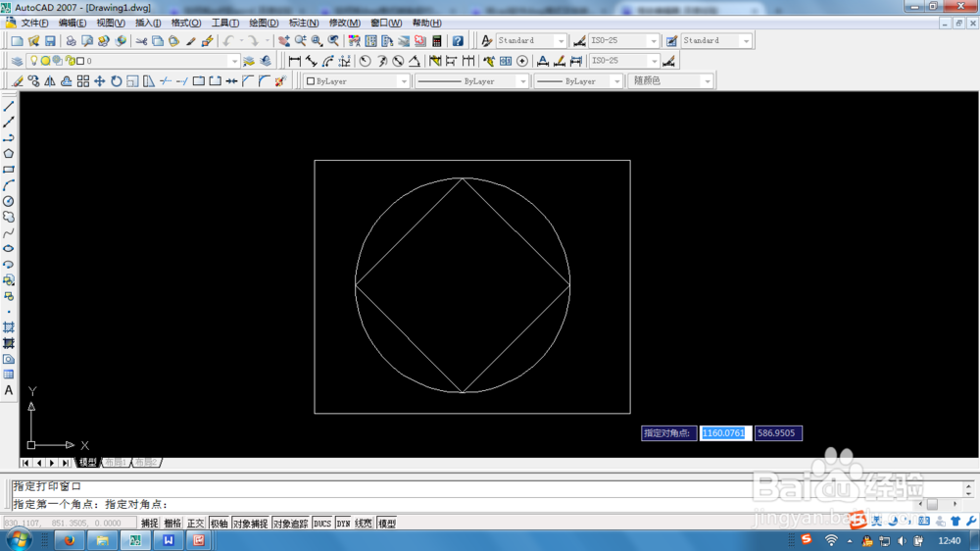Click the 1160.0761 coordinate input field
Screen dimensions: 980x551
724,432
